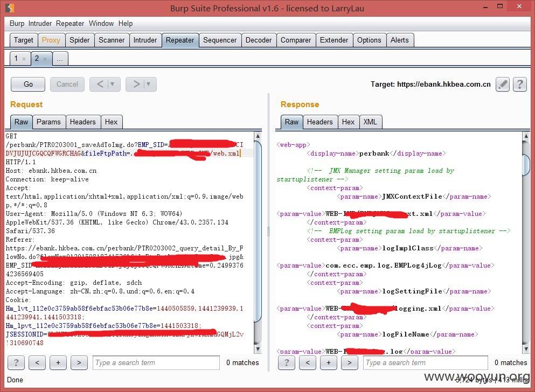This screenshot has width=535, height=392.
Task: Click the plus button in response search bar
Action: pyautogui.click(x=329, y=363)
